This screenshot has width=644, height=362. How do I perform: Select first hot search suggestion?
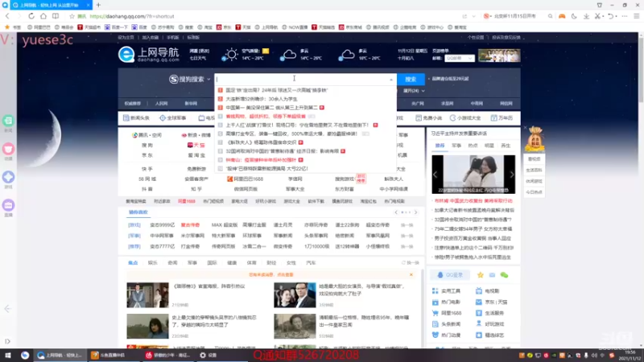click(x=276, y=90)
